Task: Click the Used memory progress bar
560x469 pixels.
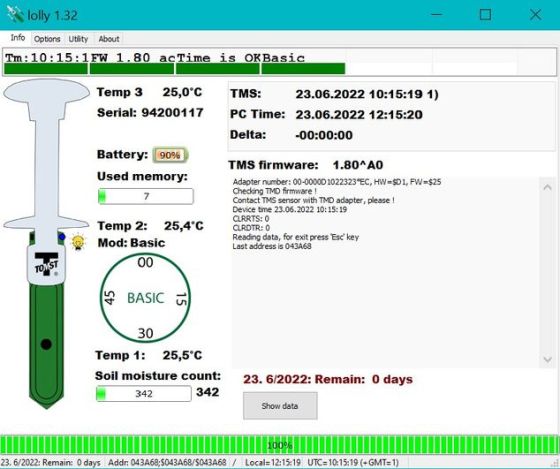Action: (x=146, y=196)
